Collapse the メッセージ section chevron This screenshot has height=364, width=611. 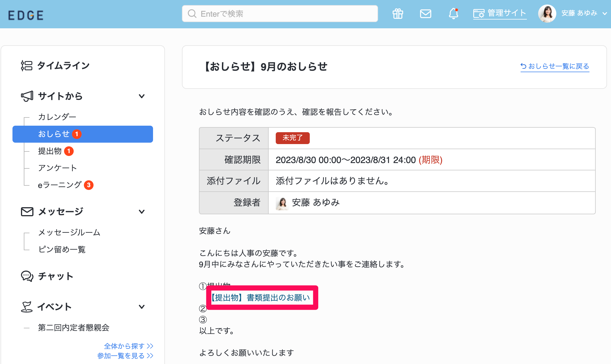(142, 212)
